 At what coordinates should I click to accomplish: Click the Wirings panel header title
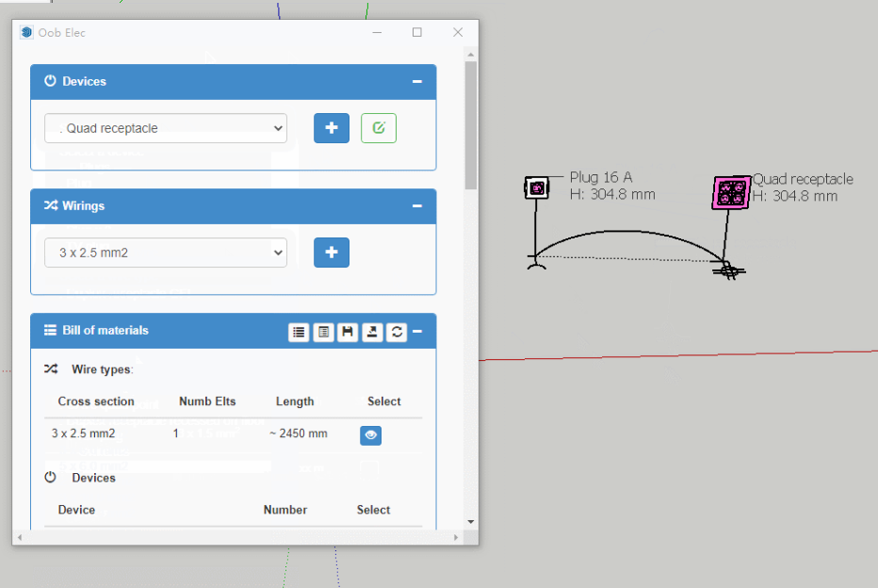click(x=83, y=206)
